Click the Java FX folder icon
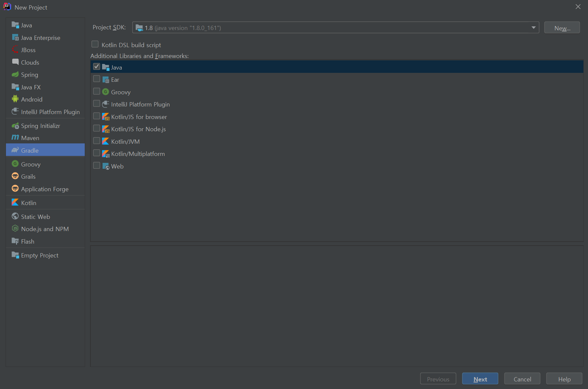The height and width of the screenshot is (389, 588). coord(15,87)
